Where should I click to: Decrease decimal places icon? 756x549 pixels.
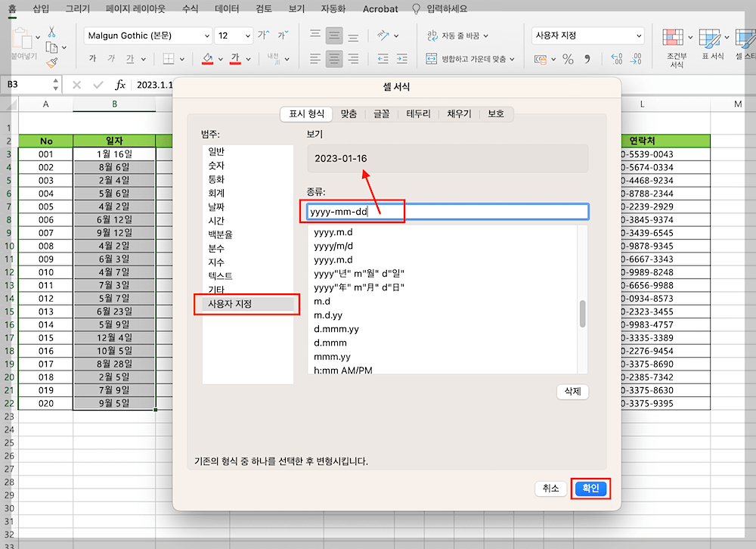(x=636, y=59)
